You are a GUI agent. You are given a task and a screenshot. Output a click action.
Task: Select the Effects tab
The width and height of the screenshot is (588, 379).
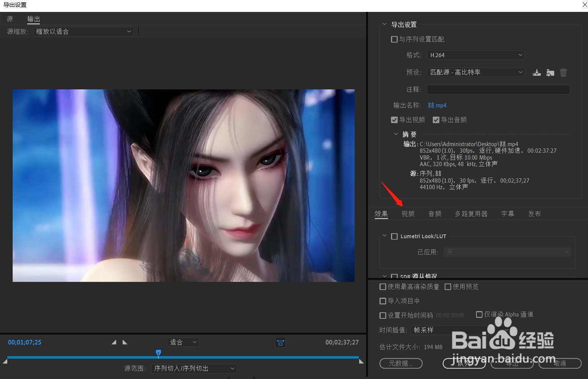pyautogui.click(x=381, y=214)
